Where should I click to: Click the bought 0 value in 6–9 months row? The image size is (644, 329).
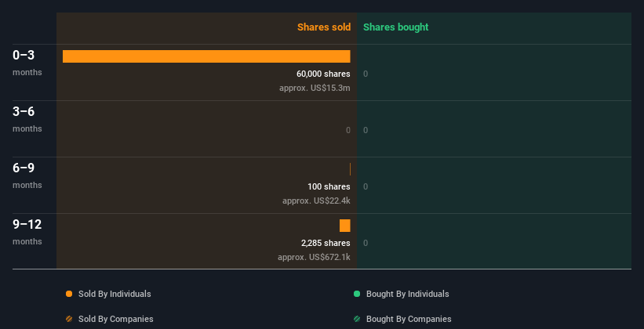(x=366, y=186)
